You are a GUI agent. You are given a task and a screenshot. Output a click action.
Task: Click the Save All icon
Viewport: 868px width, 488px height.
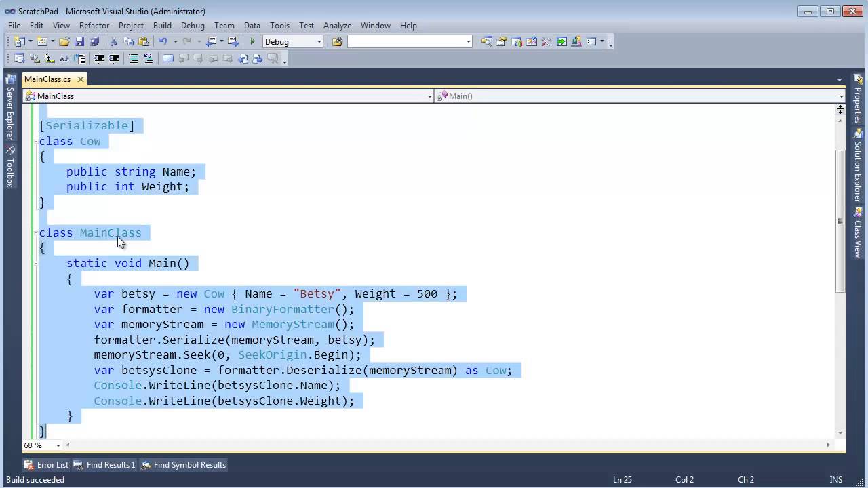pyautogui.click(x=94, y=42)
